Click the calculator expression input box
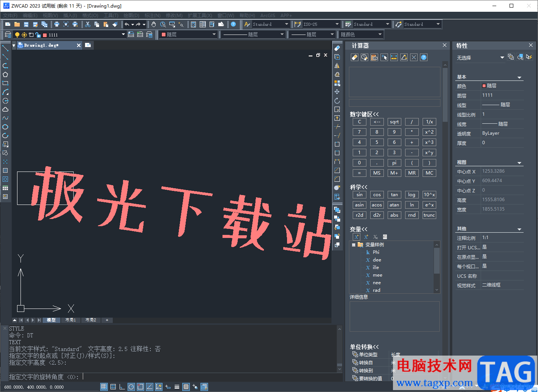 394,103
